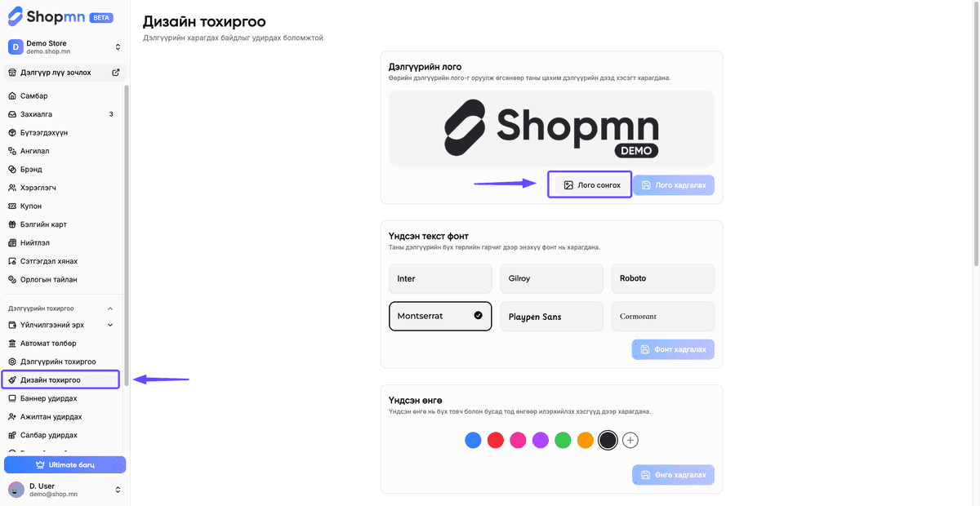Go to Баннер удирдах menu item

point(61,398)
